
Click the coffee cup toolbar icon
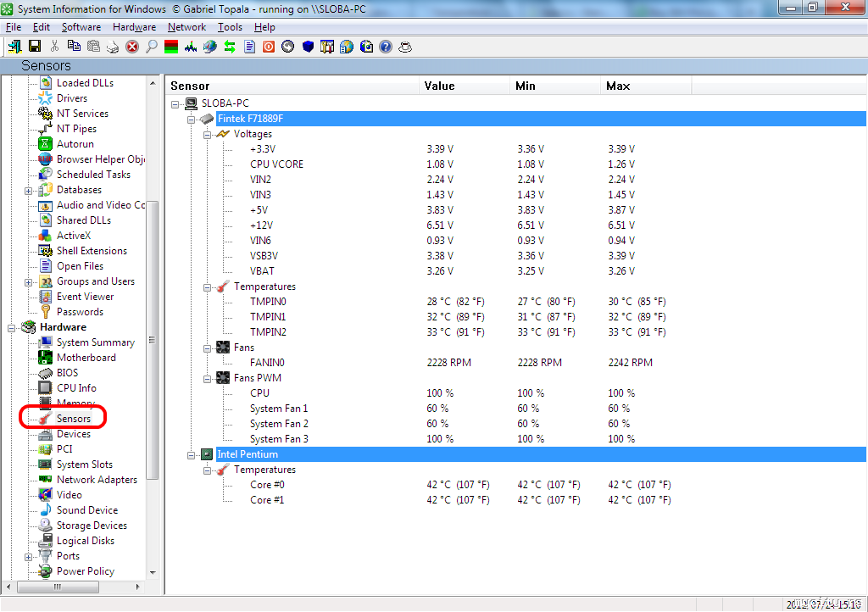click(405, 47)
